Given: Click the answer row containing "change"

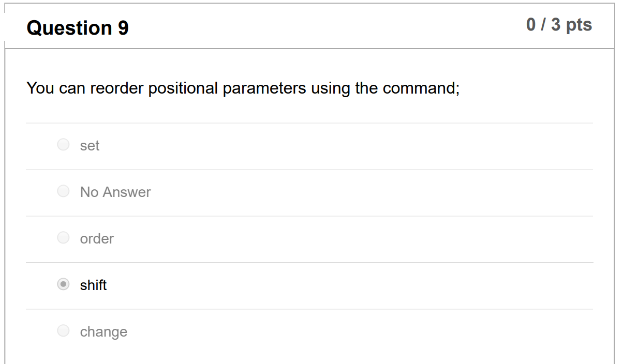Looking at the screenshot, I should point(309,331).
